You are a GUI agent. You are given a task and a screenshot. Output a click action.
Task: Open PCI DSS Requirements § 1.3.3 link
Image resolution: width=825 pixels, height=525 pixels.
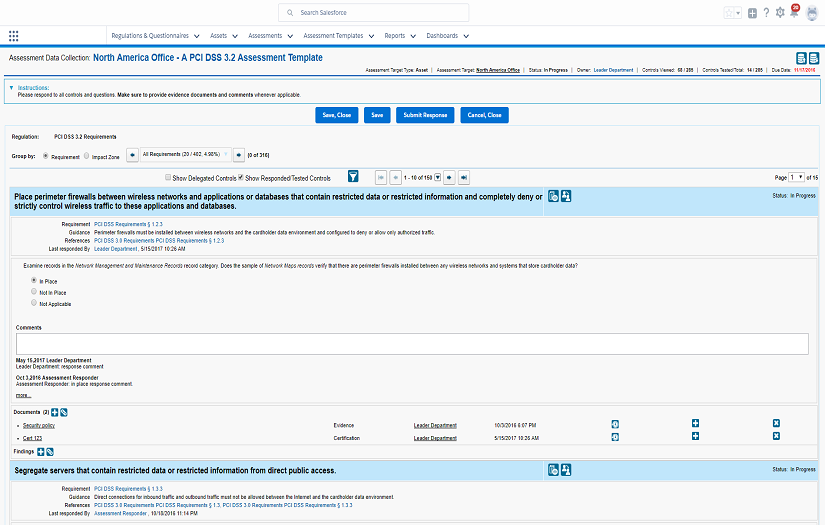coord(128,489)
